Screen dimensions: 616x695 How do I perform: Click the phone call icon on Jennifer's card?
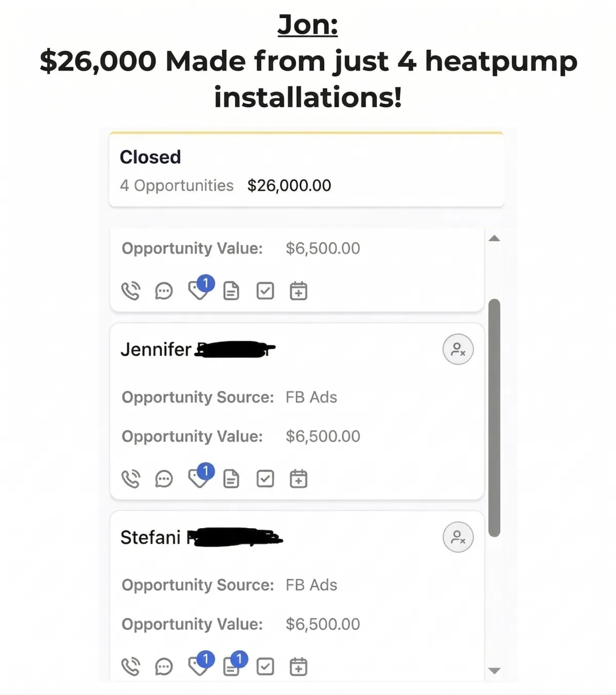click(130, 479)
